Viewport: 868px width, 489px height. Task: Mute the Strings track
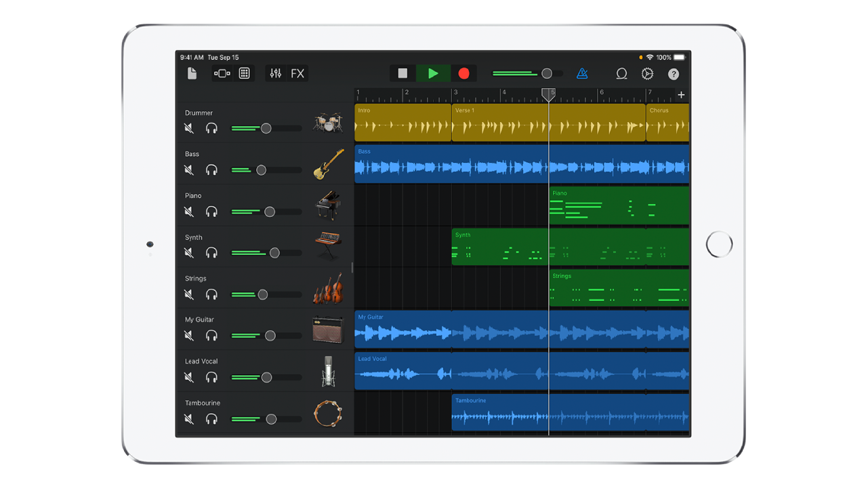[x=189, y=294]
